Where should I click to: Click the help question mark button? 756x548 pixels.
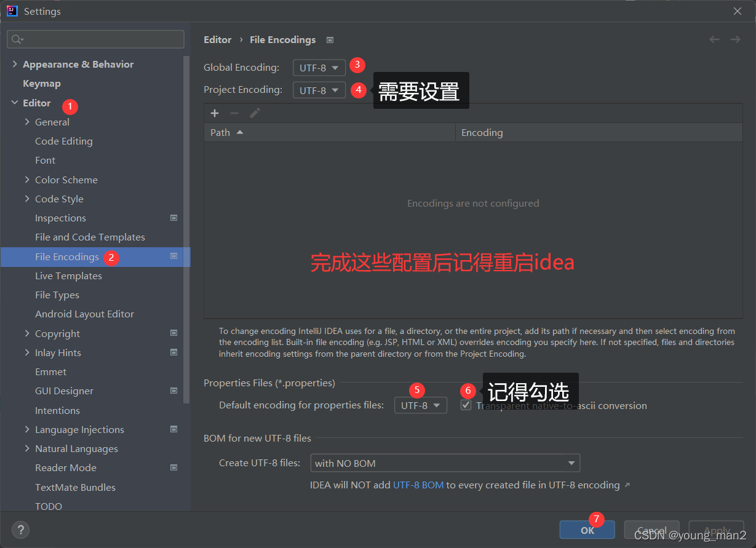20,530
